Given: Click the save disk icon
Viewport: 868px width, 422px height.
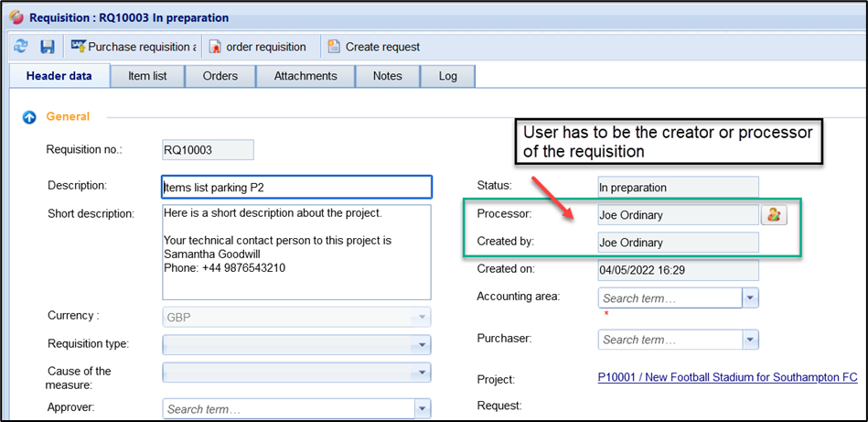Looking at the screenshot, I should click(x=48, y=47).
